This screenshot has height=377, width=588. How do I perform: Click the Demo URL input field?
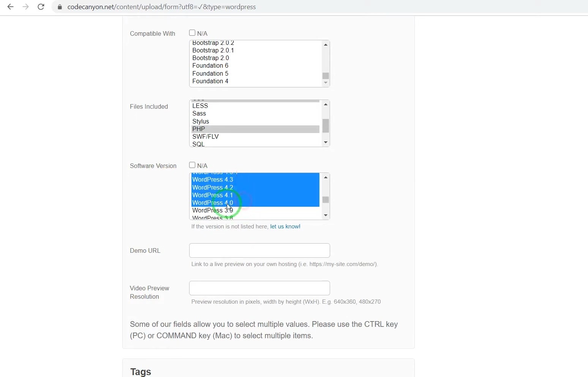259,250
